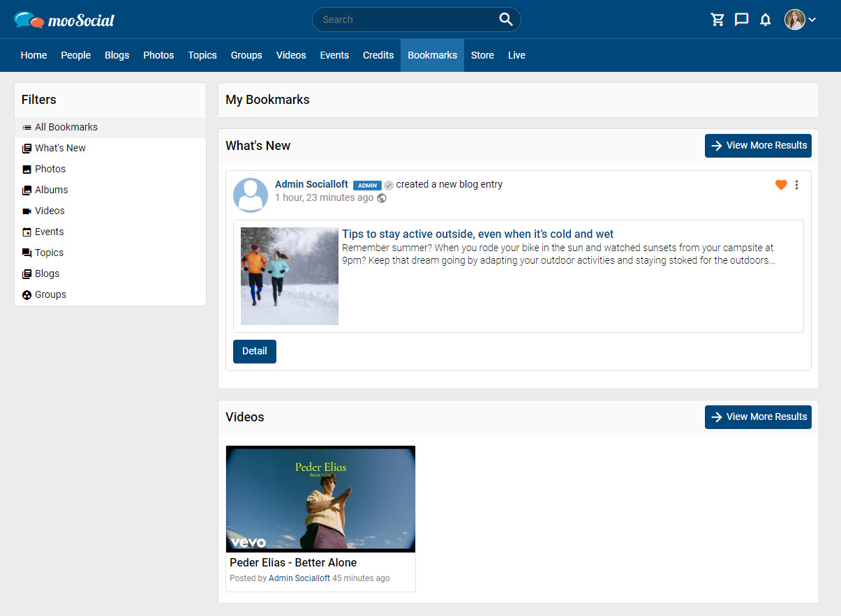Open the People menu item
Viewport: 841px width, 616px height.
coord(76,55)
